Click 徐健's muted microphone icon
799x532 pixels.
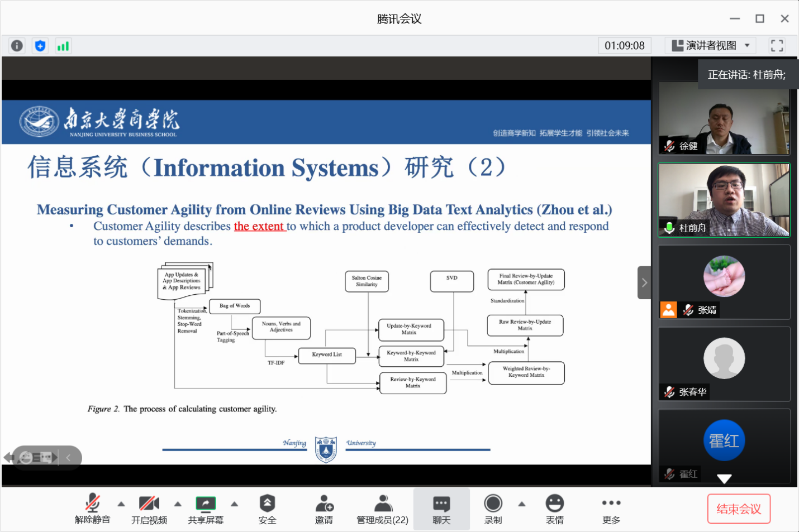tap(669, 146)
